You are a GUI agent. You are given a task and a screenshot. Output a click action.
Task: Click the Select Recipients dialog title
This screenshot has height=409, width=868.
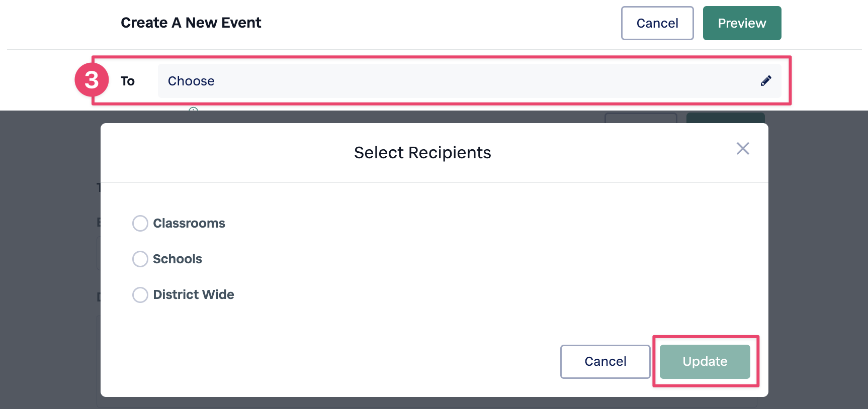422,153
